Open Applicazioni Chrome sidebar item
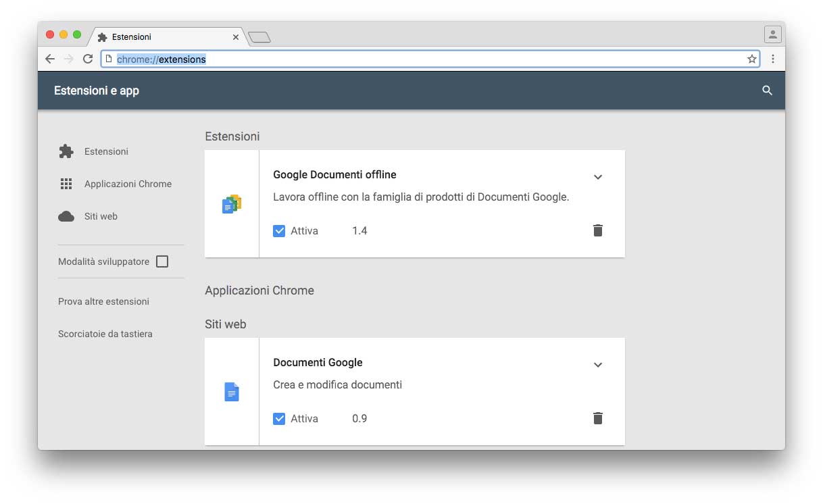823x504 pixels. (x=128, y=184)
